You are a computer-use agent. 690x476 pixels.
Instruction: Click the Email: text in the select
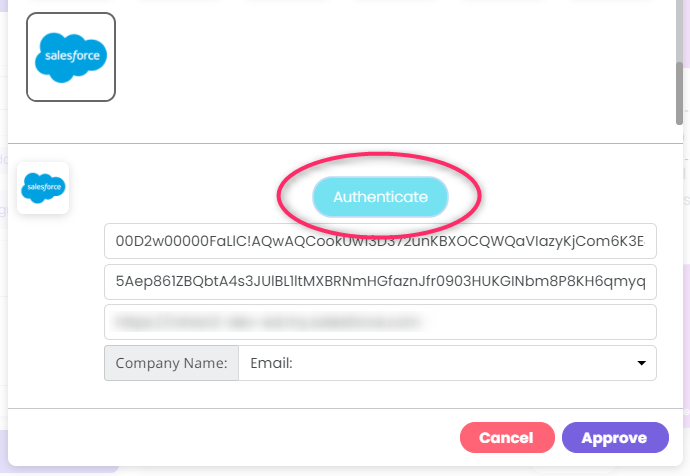point(271,363)
